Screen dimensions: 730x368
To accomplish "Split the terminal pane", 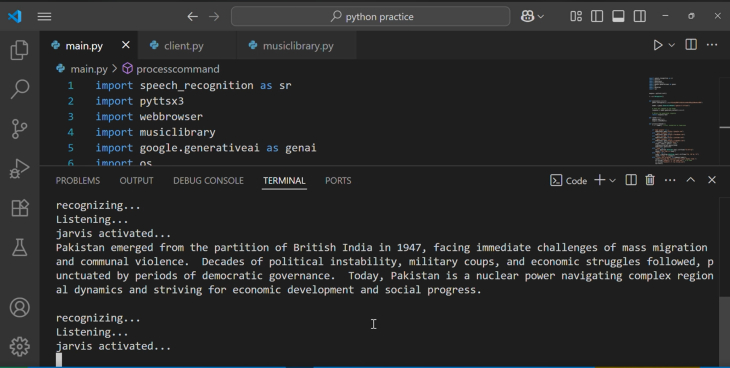I will (631, 180).
